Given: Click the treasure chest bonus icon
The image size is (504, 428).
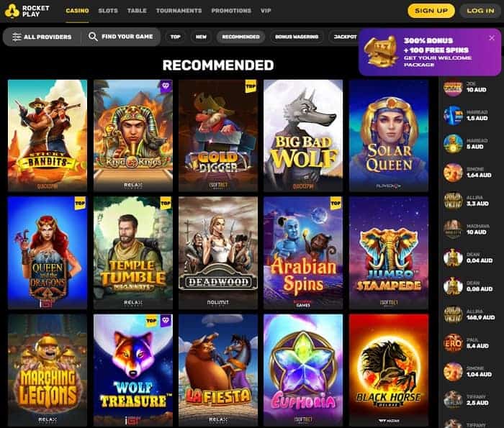Looking at the screenshot, I should (x=381, y=51).
